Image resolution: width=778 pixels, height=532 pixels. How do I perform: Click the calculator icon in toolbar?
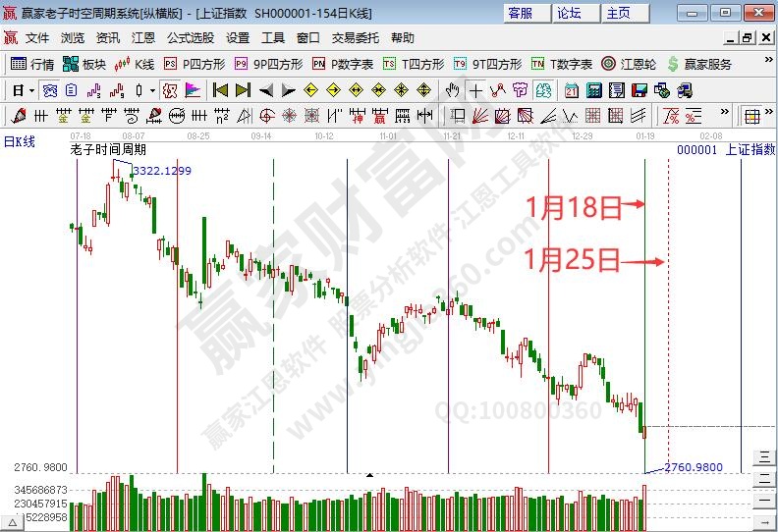tap(594, 90)
